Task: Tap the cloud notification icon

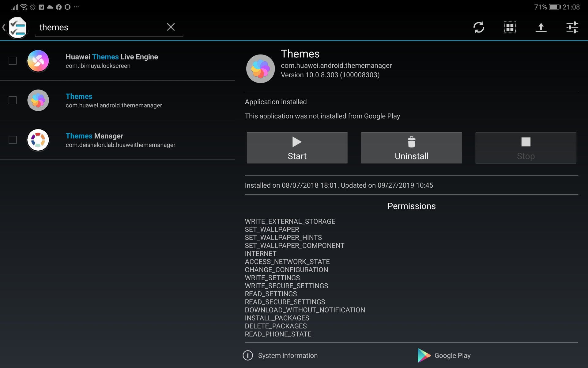Action: click(50, 7)
